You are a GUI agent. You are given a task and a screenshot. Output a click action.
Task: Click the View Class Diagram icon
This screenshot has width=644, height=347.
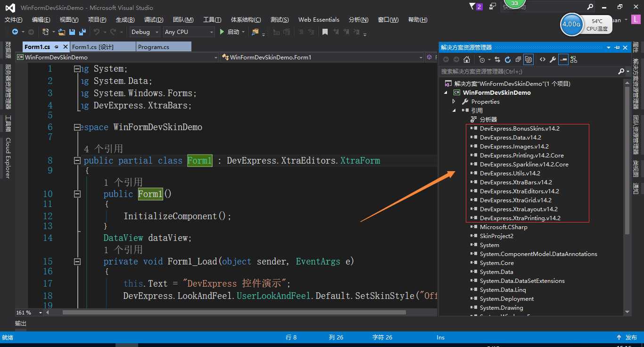click(574, 59)
